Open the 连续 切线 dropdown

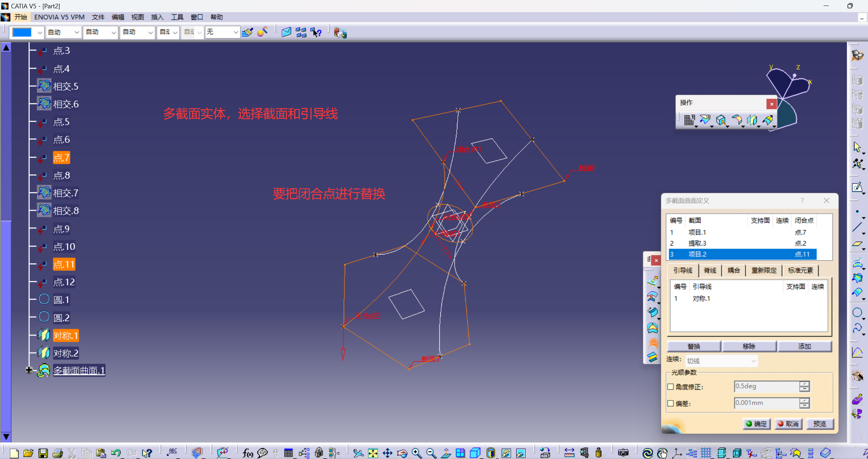[x=753, y=361]
